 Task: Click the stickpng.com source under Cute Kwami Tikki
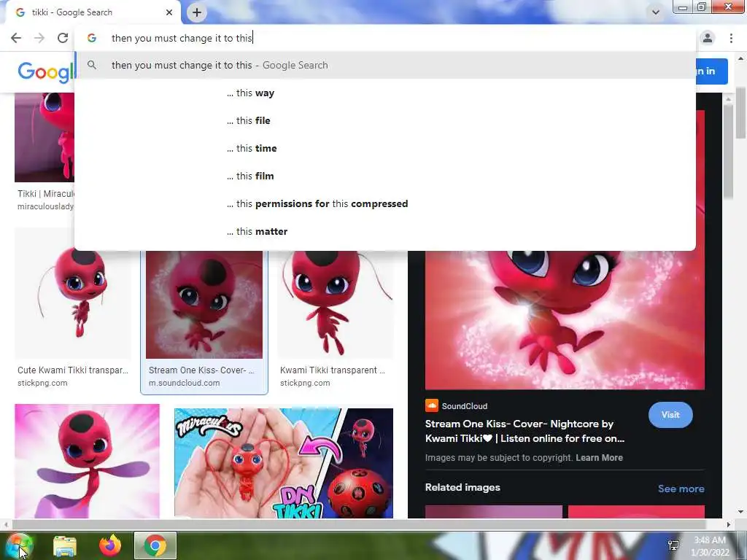pyautogui.click(x=42, y=383)
